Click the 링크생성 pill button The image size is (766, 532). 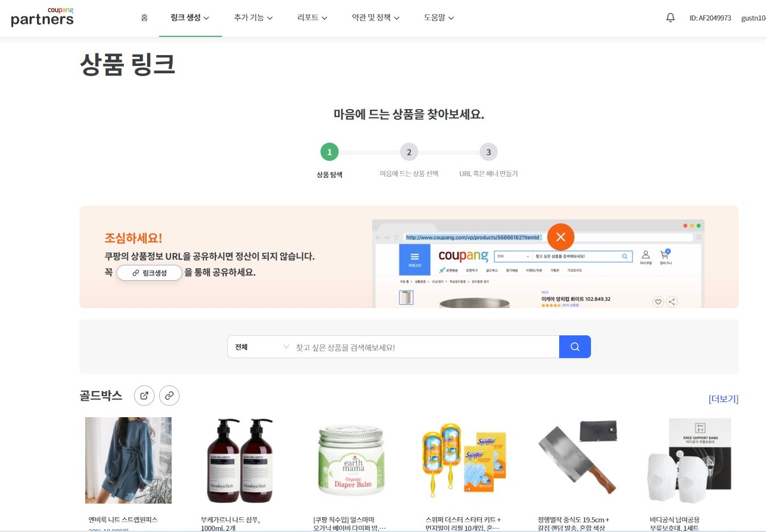(149, 273)
